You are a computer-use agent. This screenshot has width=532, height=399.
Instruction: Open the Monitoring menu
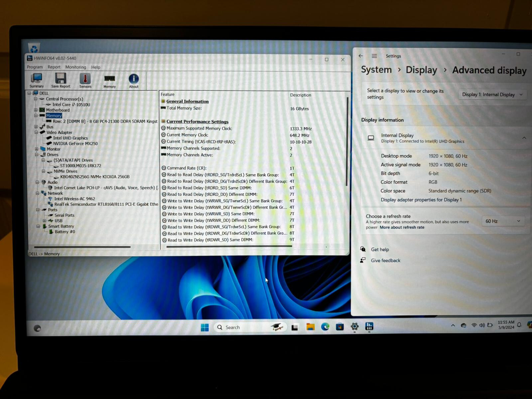75,67
